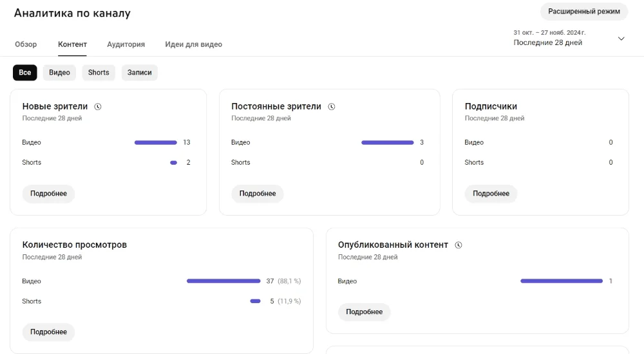
Task: Select the Все filter chip
Action: 24,73
